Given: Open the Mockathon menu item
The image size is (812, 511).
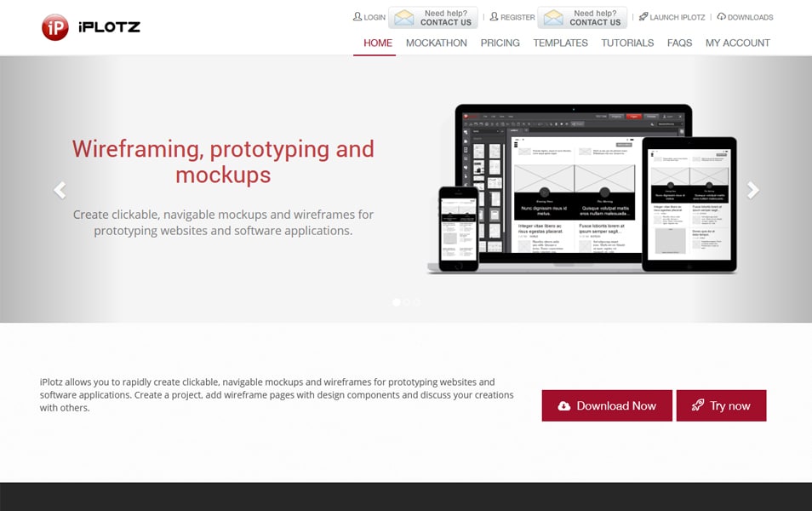Looking at the screenshot, I should tap(437, 43).
